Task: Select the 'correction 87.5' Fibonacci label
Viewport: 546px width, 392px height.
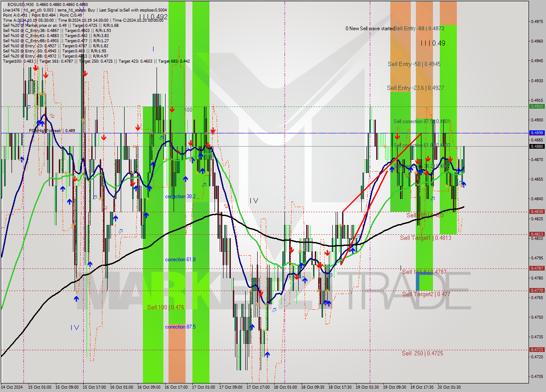Action: (x=180, y=327)
